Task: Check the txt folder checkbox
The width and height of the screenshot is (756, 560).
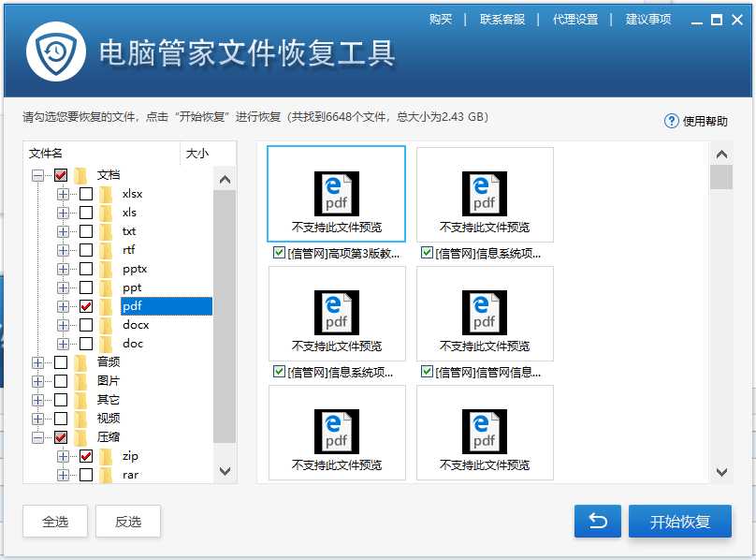Action: (86, 231)
